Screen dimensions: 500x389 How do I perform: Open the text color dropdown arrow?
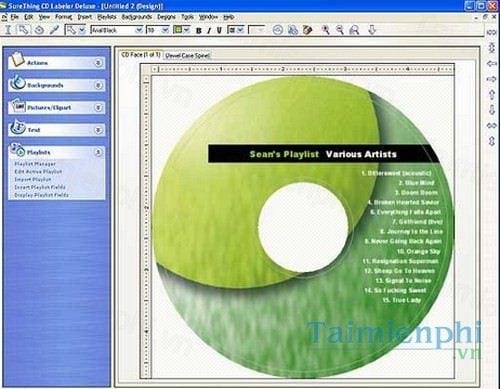[187, 30]
